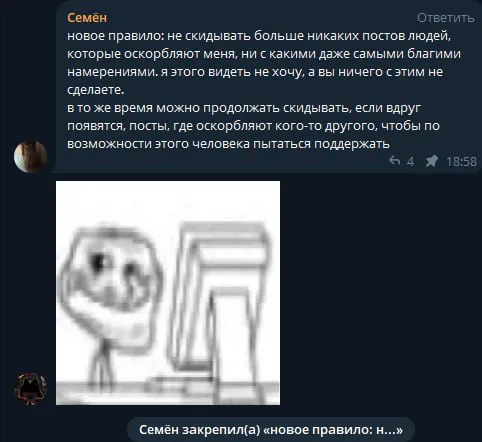Click line reading намерениями. я этого видеть
Image resolution: width=482 pixels, height=442 pixels.
tap(255, 72)
